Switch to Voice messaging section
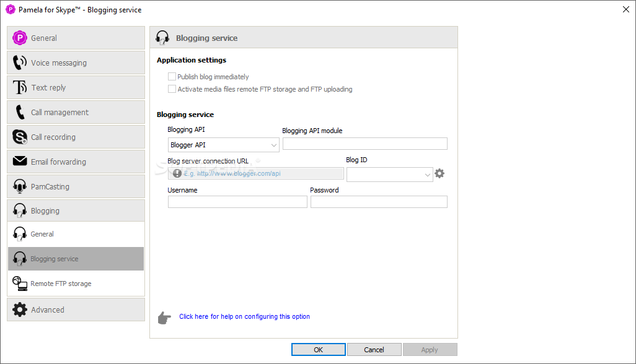This screenshot has width=636, height=364. [x=76, y=63]
